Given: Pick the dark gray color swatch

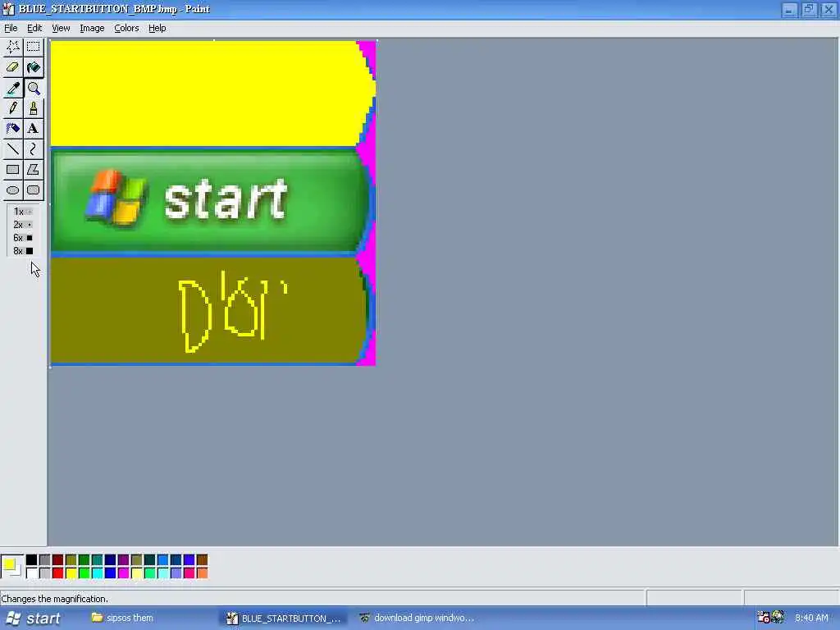Looking at the screenshot, I should pos(44,560).
